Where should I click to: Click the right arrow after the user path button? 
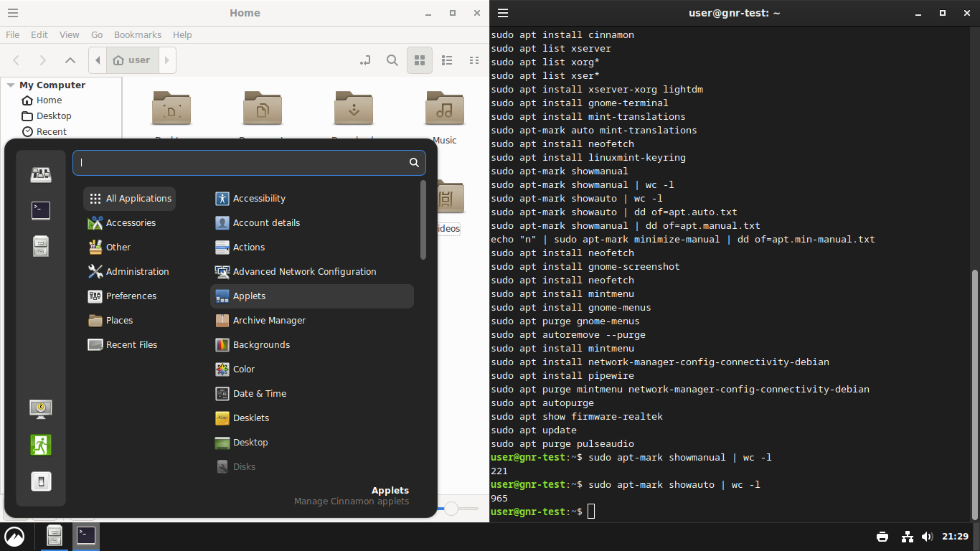tap(166, 60)
